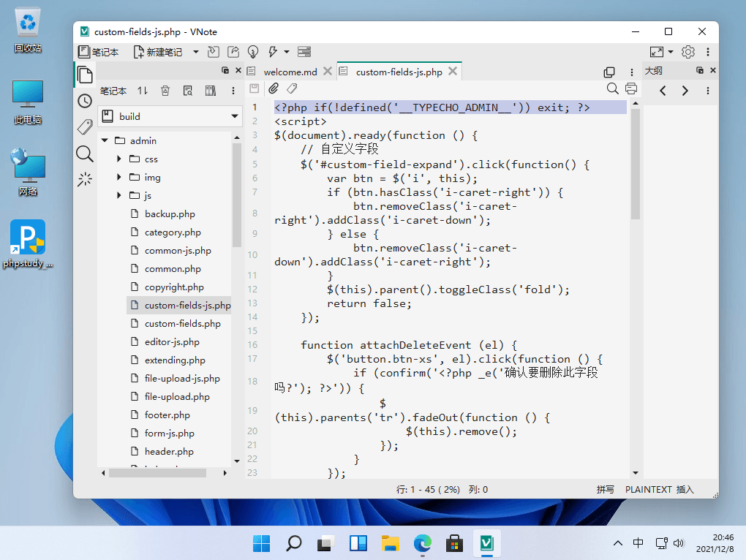Open the snippets sidebar icon
Image resolution: width=746 pixels, height=560 pixels.
(x=85, y=179)
